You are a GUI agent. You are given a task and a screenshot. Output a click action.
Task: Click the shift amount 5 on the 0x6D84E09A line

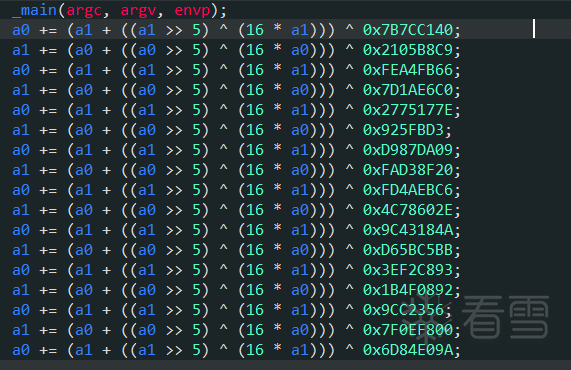(197, 350)
